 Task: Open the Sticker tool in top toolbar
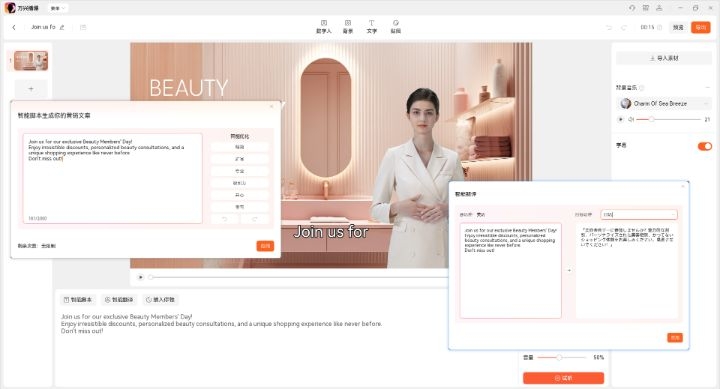(x=395, y=27)
